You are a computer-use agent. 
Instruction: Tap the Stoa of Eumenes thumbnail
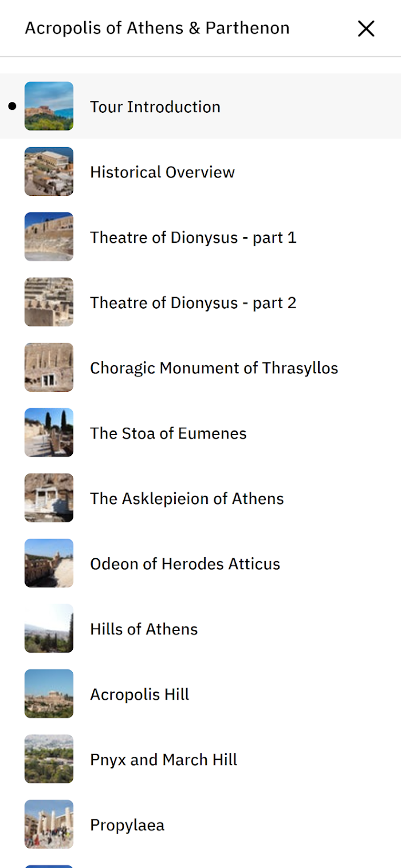[x=49, y=432]
